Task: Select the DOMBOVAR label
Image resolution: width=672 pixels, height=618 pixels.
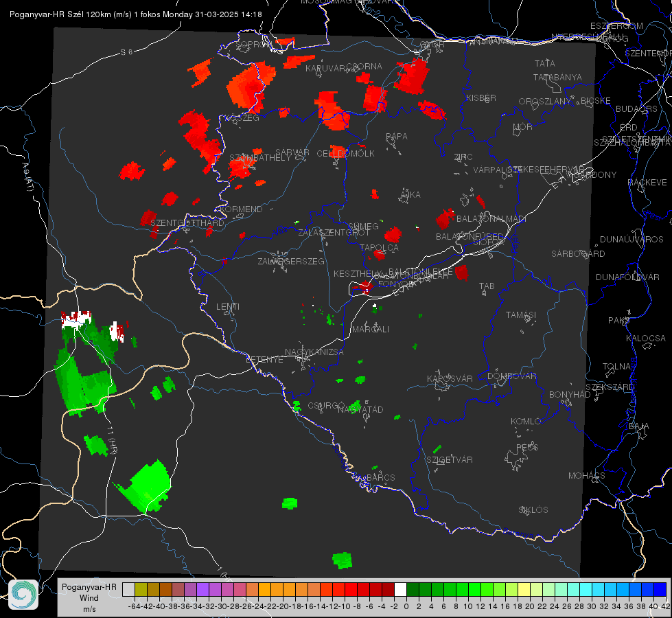Action: (511, 376)
